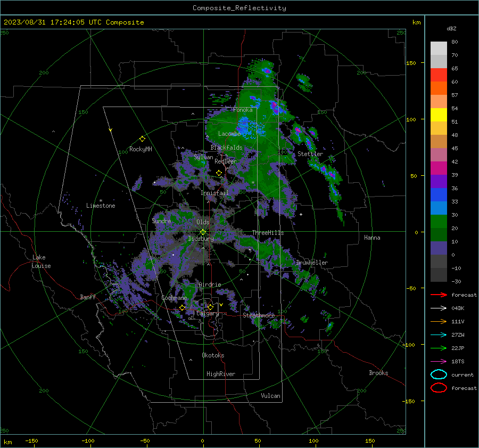Image resolution: width=479 pixels, height=448 pixels.
Task: Click the Sundre town label
Action: click(161, 221)
